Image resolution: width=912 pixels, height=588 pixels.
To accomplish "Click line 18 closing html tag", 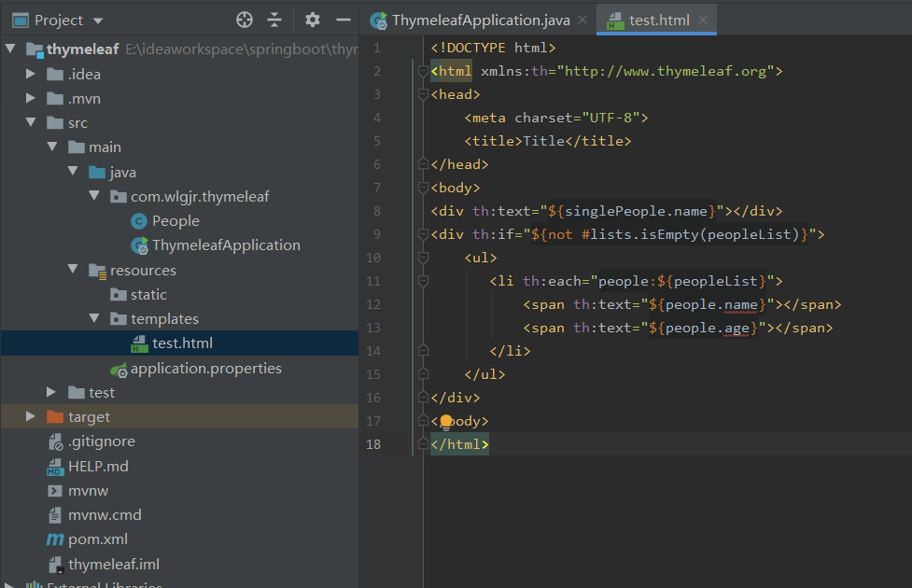I will (459, 445).
